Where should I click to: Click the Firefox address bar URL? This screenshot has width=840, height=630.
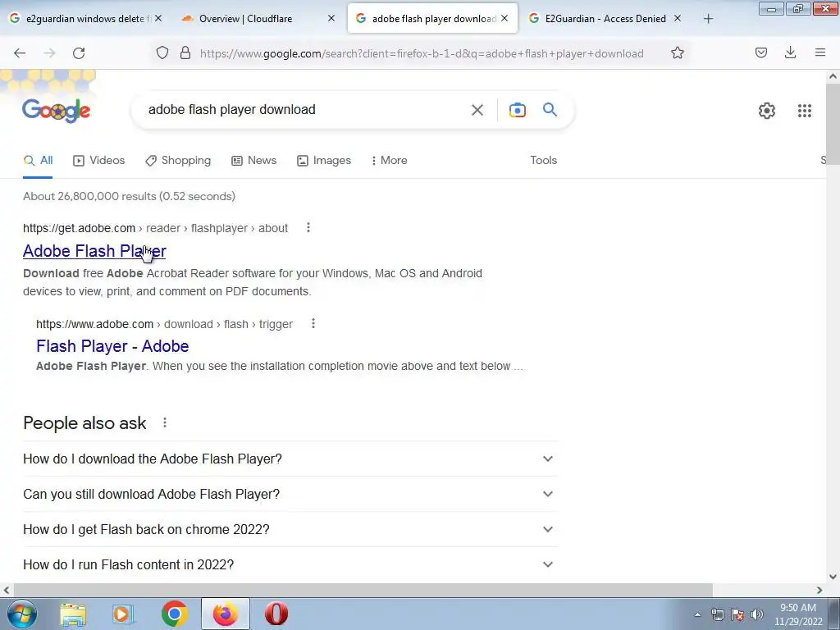tap(422, 53)
